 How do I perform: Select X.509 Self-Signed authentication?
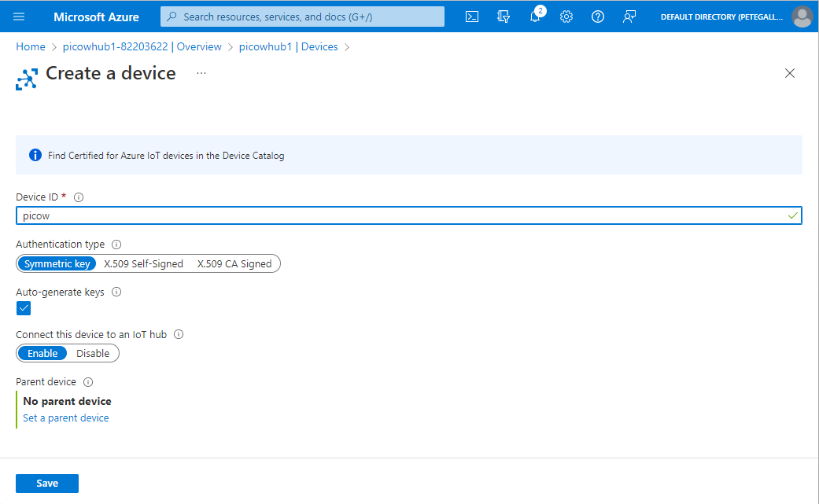pyautogui.click(x=144, y=264)
